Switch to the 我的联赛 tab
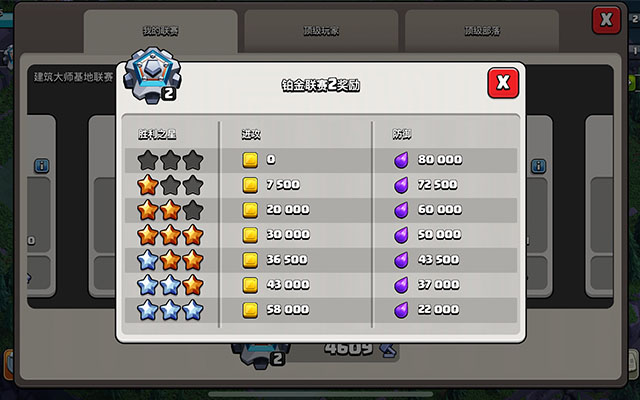Screen dimensions: 640x400 coord(160,31)
